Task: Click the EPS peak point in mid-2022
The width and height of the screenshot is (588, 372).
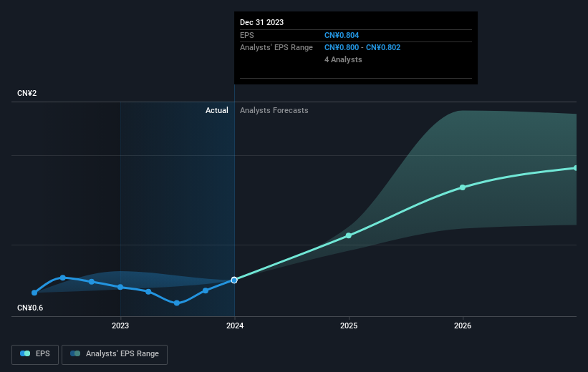Action: 63,278
